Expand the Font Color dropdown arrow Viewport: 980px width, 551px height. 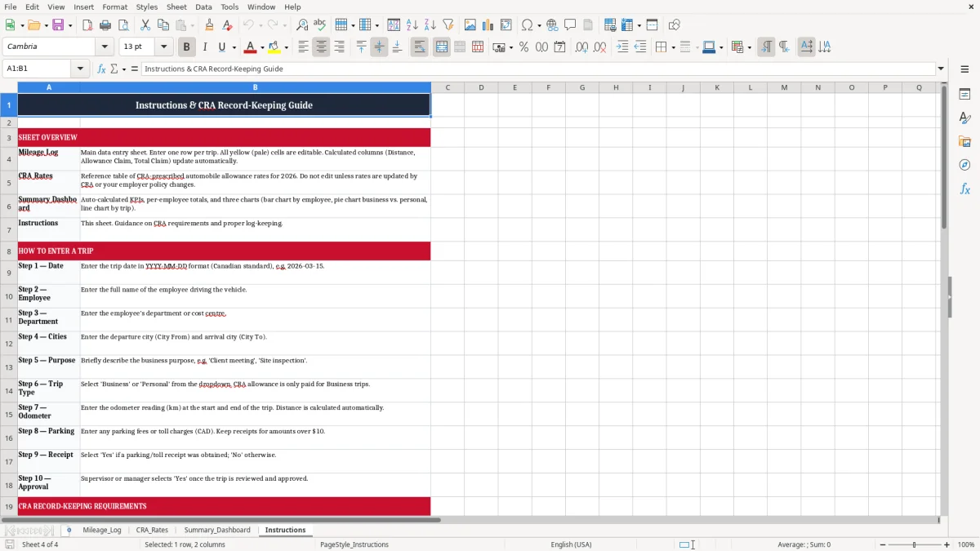coord(263,47)
